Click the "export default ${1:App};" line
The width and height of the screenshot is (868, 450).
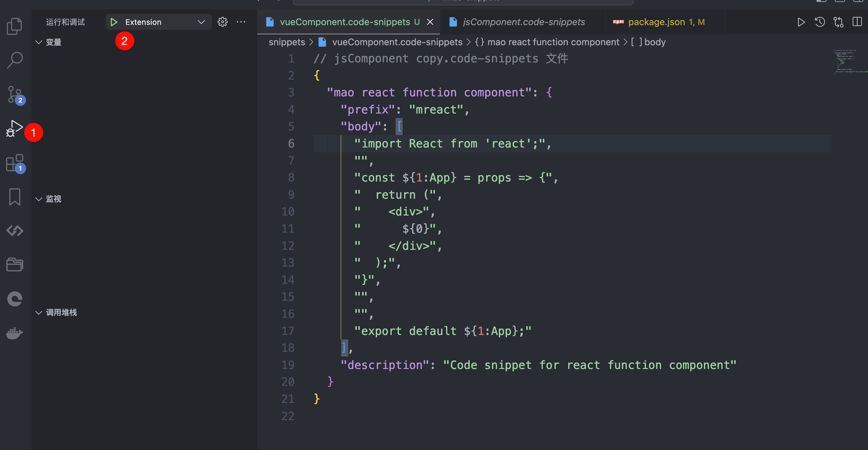pos(443,331)
